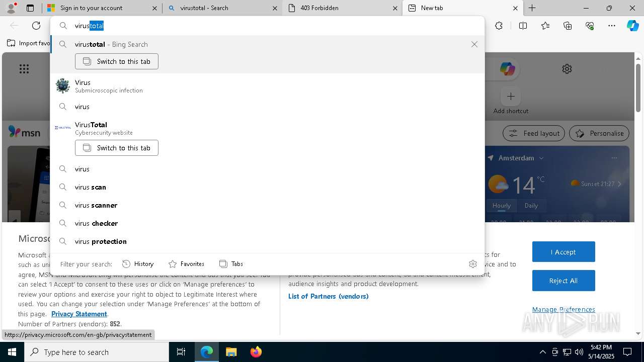
Task: Filter suggestions by Favorites
Action: pos(186,264)
